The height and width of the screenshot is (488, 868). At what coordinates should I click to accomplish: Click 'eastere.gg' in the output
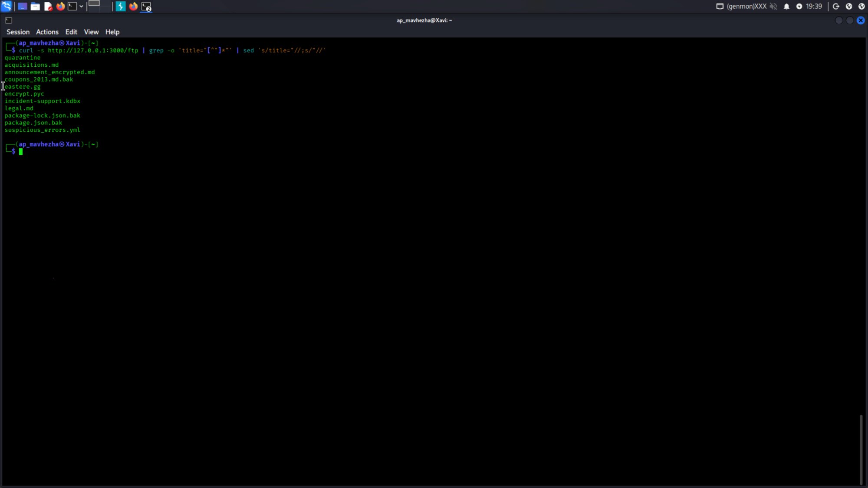coord(23,87)
